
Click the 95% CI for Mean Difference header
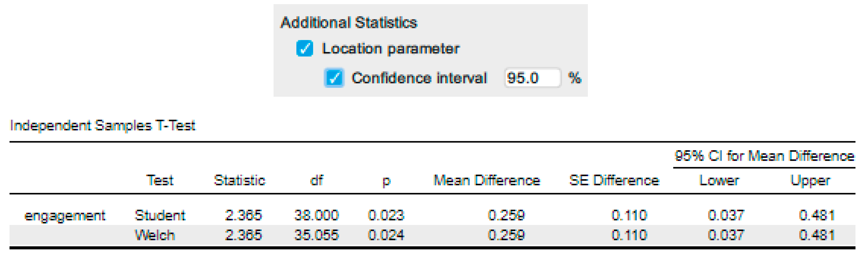(764, 156)
